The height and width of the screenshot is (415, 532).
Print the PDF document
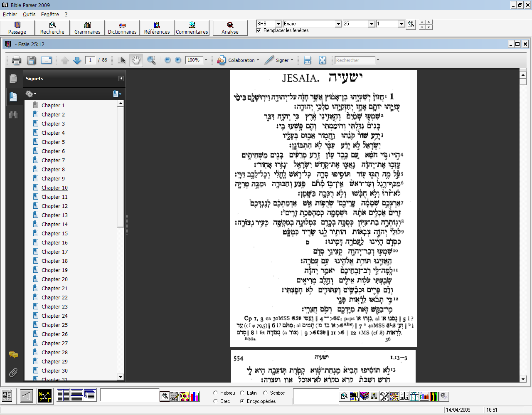pos(17,60)
